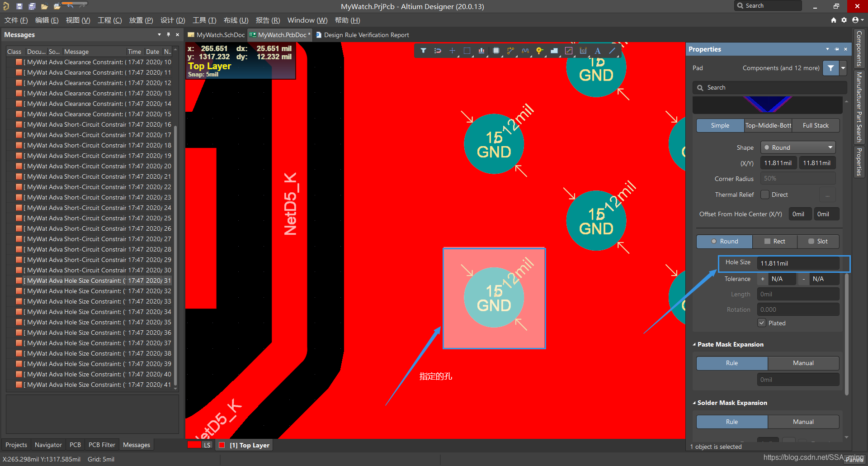Click the place via icon
868x466 pixels.
pos(539,51)
